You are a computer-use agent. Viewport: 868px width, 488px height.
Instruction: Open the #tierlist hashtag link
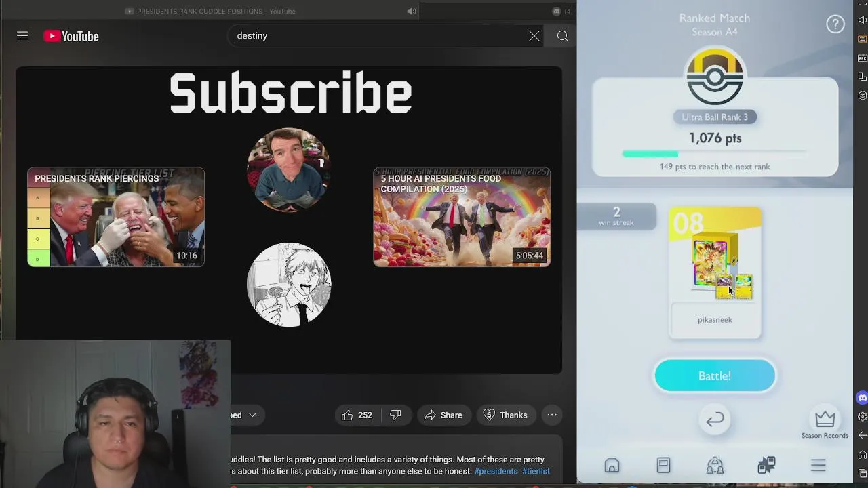tap(536, 471)
